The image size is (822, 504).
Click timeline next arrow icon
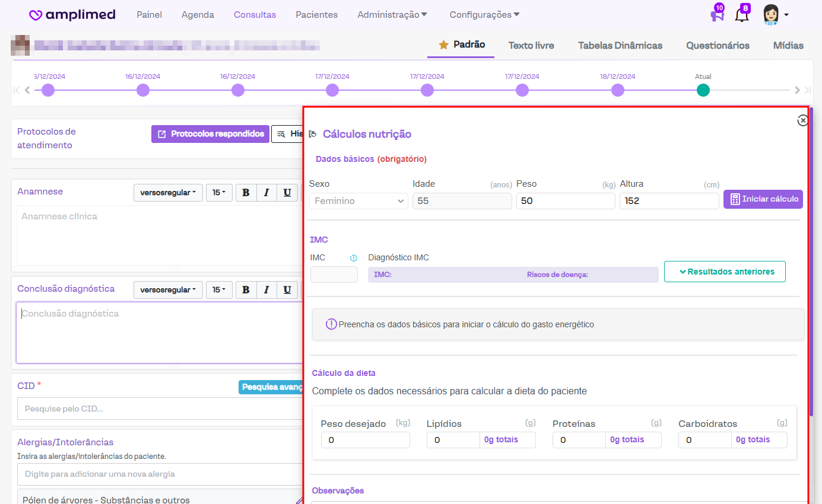tap(797, 90)
